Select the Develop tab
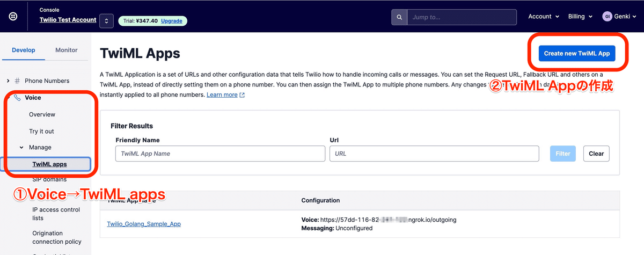644x255 pixels. (x=24, y=50)
